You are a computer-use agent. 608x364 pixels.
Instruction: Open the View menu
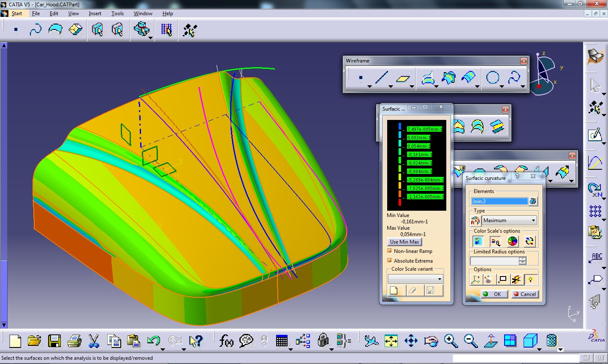pyautogui.click(x=73, y=14)
